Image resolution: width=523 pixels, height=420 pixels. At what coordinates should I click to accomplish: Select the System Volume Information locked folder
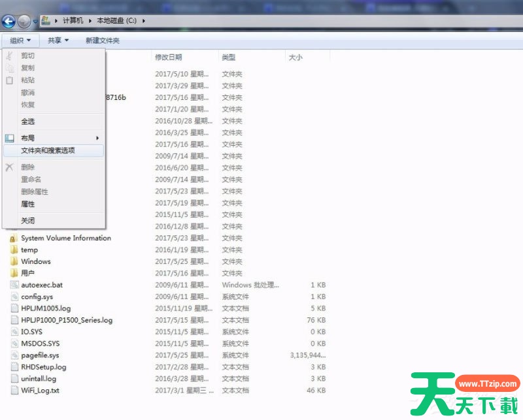[x=14, y=238]
